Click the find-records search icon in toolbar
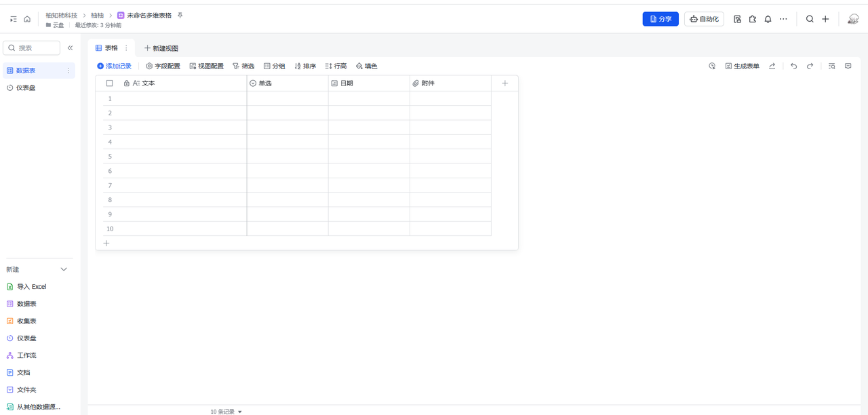The width and height of the screenshot is (868, 415). tap(831, 66)
